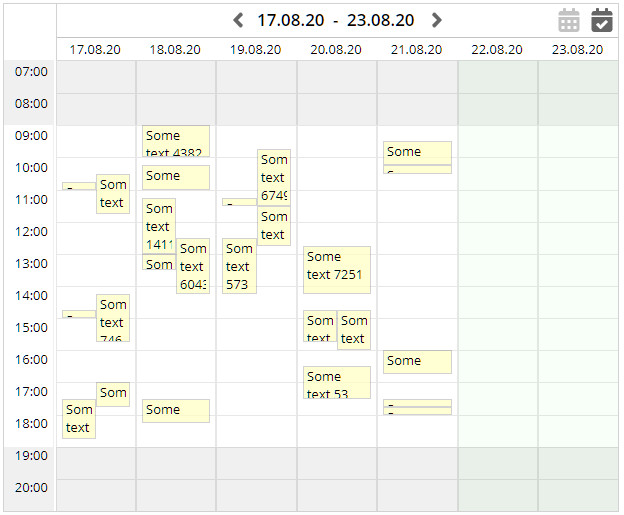
Task: Select the "Some" event at 16:00 on 21.08.20
Action: [417, 362]
